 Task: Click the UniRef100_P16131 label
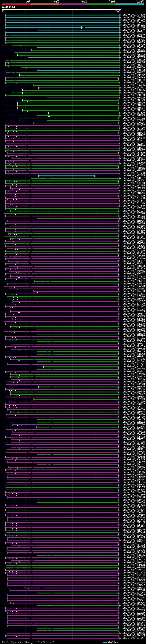[134, 50]
